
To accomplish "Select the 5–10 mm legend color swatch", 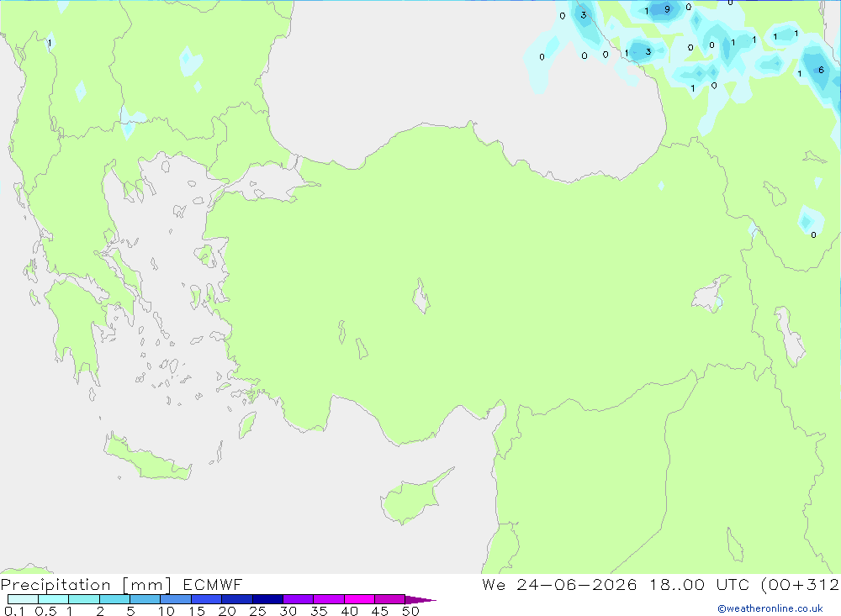I will (145, 599).
